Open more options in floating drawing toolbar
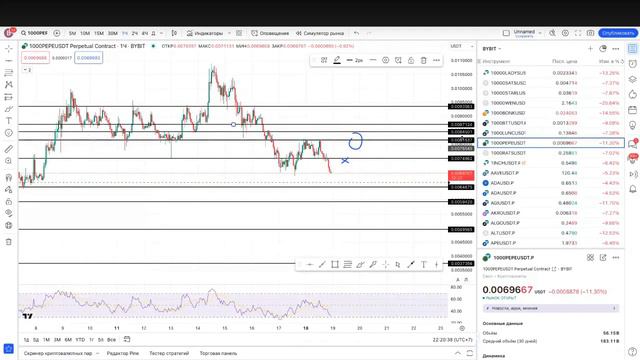 [436, 60]
